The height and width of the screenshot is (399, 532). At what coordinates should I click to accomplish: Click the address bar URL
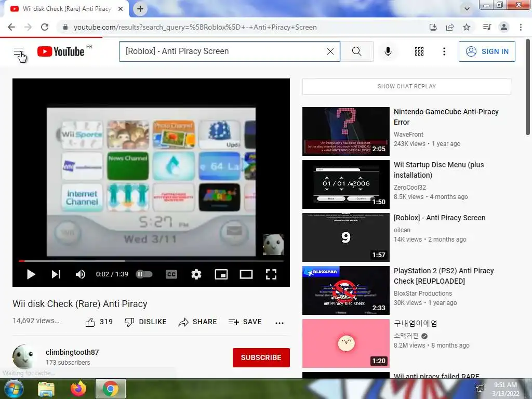[x=195, y=27]
